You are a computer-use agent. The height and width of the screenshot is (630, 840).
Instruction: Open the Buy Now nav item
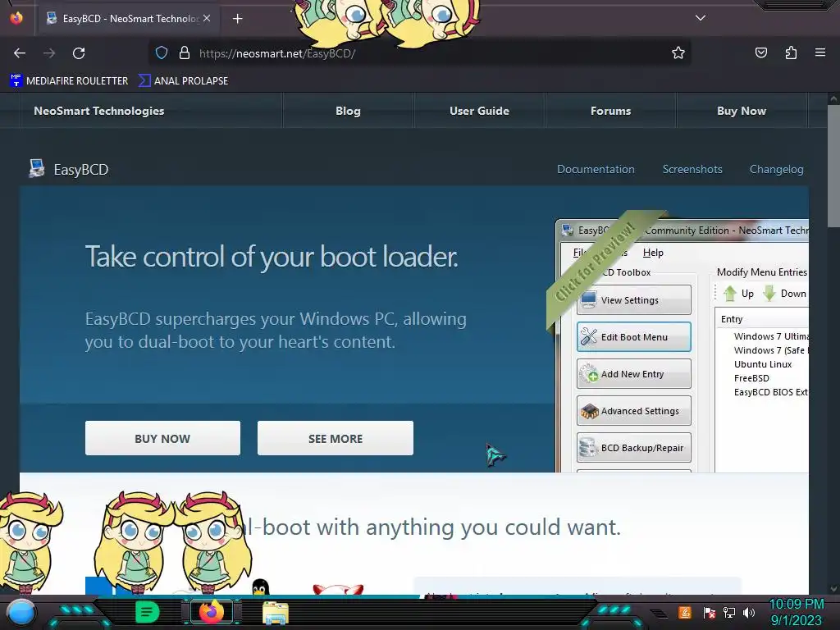click(742, 111)
